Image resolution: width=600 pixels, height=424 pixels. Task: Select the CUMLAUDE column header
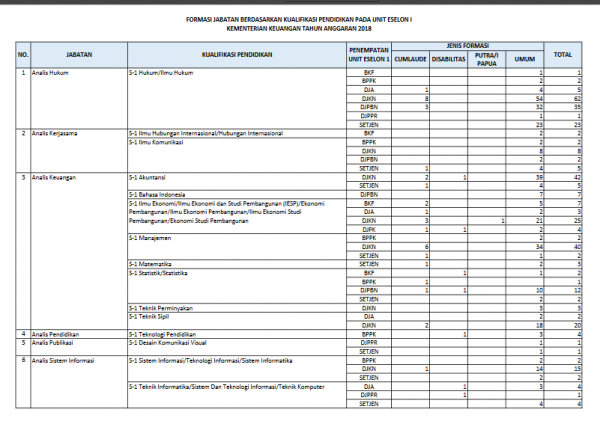410,59
